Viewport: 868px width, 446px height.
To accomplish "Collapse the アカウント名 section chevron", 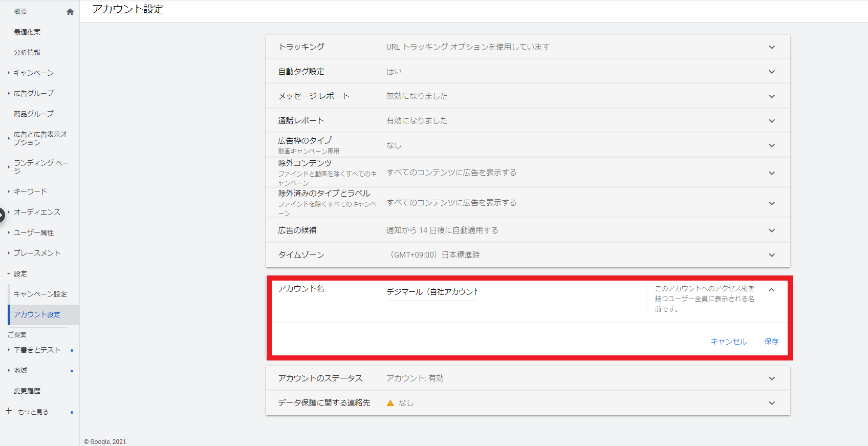I will (x=772, y=290).
